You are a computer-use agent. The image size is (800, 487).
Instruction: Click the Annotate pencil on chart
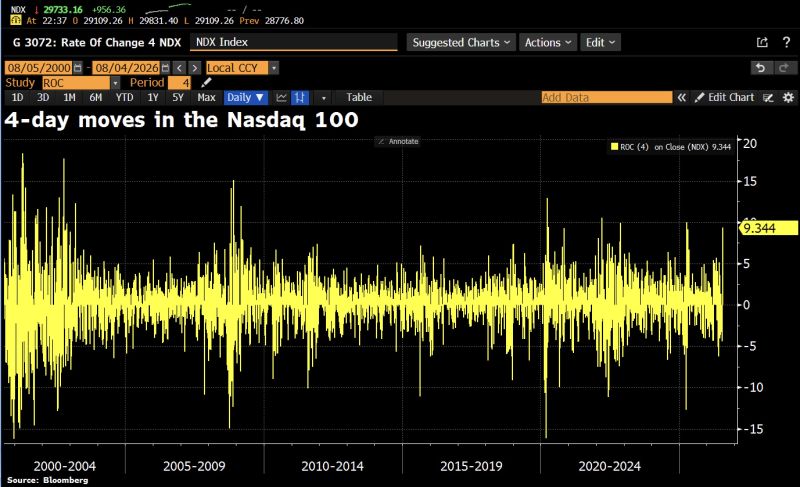[381, 141]
